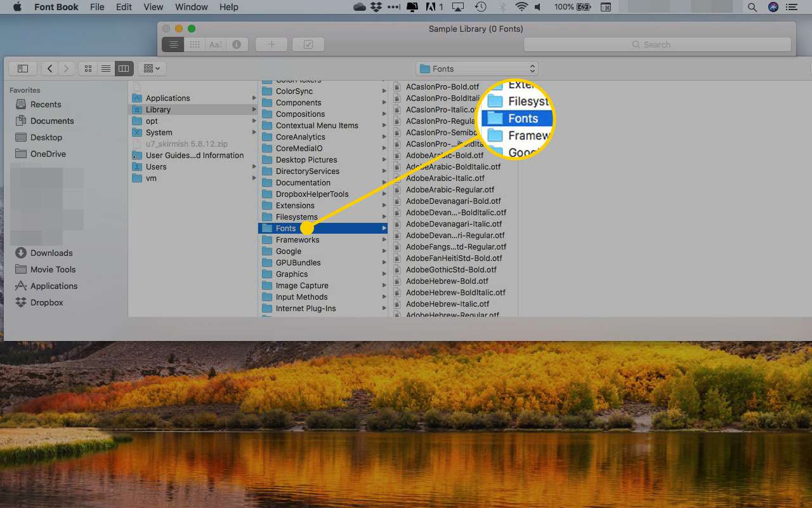Screen dimensions: 812x508
Task: Click the Font Book enable checkbox button
Action: 308,44
